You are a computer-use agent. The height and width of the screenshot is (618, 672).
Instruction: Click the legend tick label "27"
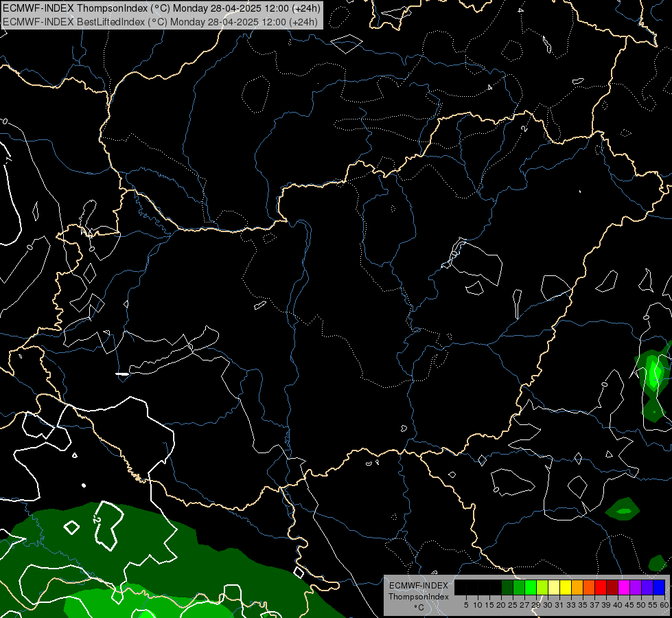(524, 605)
